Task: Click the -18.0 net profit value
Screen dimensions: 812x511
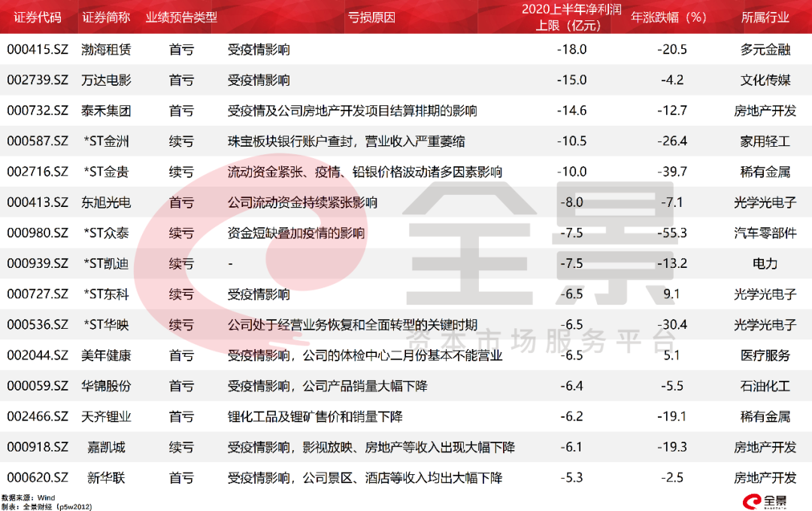Action: click(571, 50)
